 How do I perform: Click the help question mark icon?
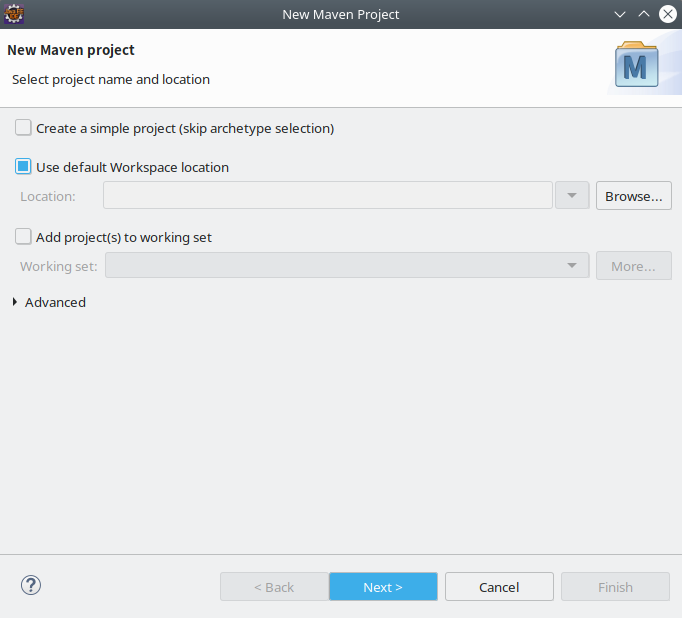(x=31, y=585)
